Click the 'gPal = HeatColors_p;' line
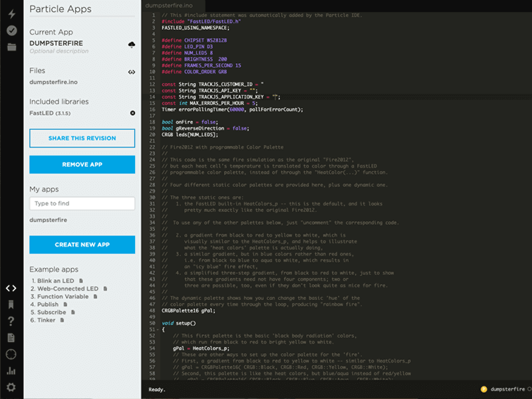Screen dimensions: 532x399 (201, 348)
